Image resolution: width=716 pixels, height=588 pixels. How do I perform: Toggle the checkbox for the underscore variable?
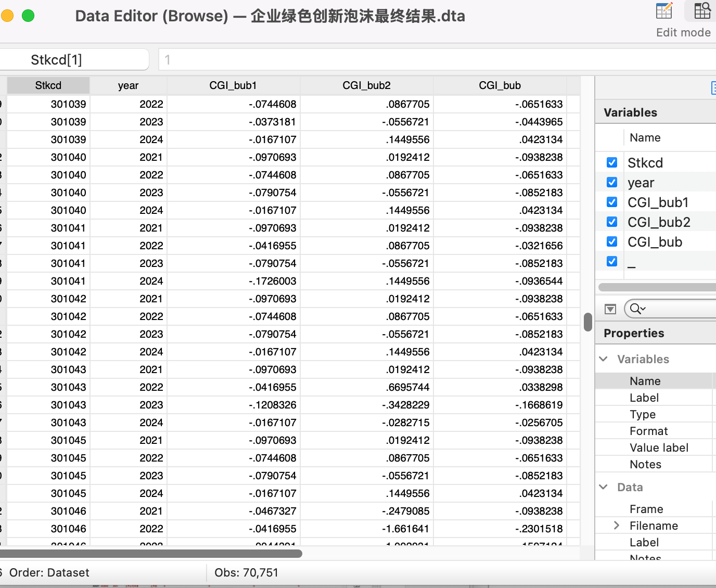612,261
